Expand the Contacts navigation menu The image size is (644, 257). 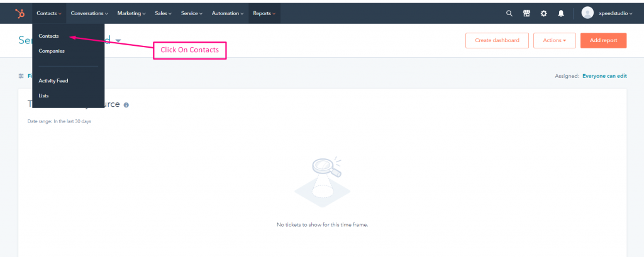click(49, 14)
